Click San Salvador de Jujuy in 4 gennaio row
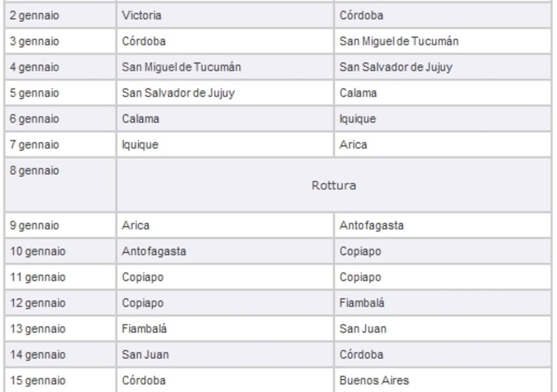This screenshot has width=557, height=392. [x=395, y=67]
